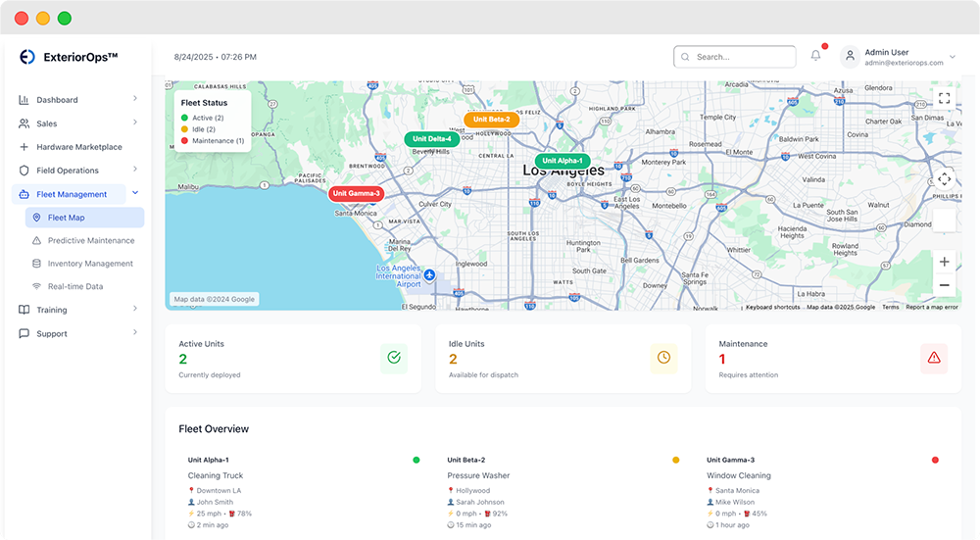980x540 pixels.
Task: Click the map camera pan control
Action: (944, 179)
